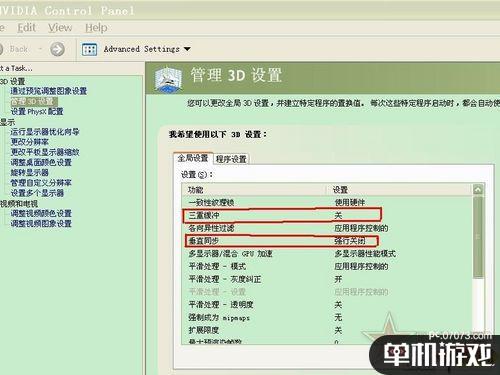Screen dimensions: 500x375
Task: Open 调整桌面颜色设置 link
Action: click(x=41, y=162)
